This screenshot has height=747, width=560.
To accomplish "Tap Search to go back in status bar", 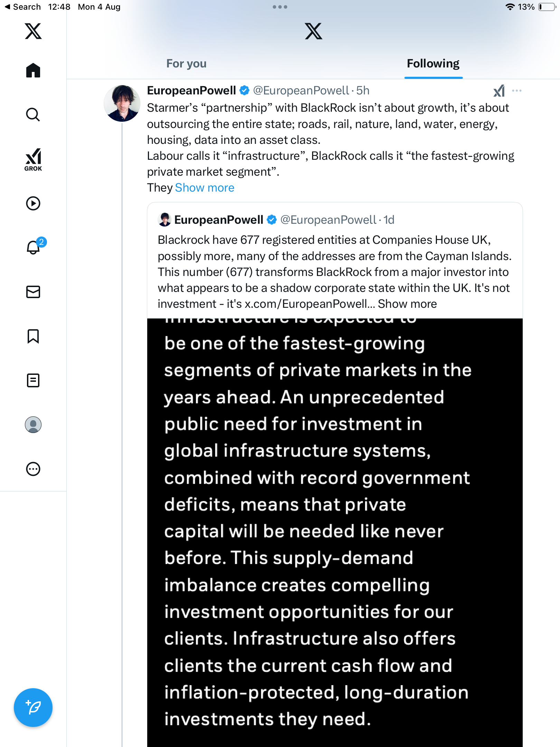I will coord(23,7).
